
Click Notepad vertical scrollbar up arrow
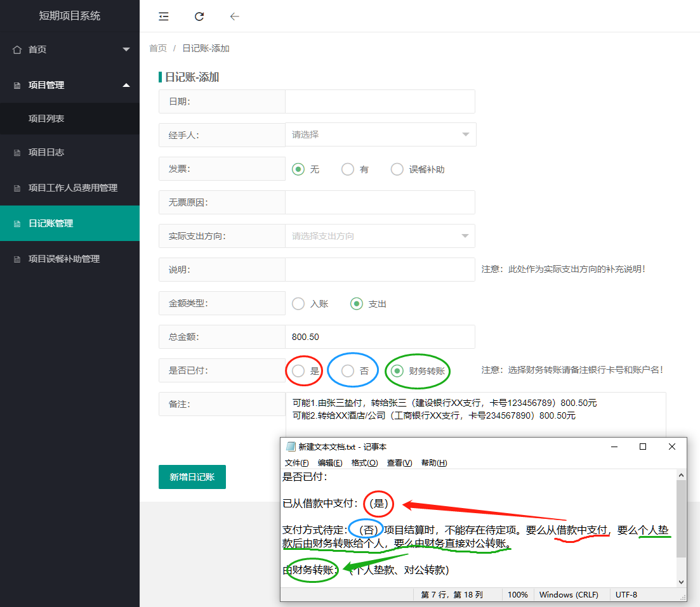pyautogui.click(x=681, y=475)
